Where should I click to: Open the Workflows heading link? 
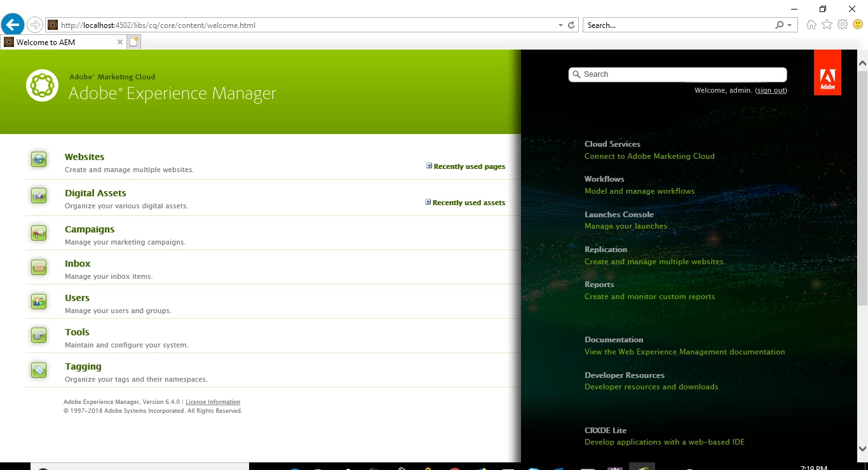[604, 179]
